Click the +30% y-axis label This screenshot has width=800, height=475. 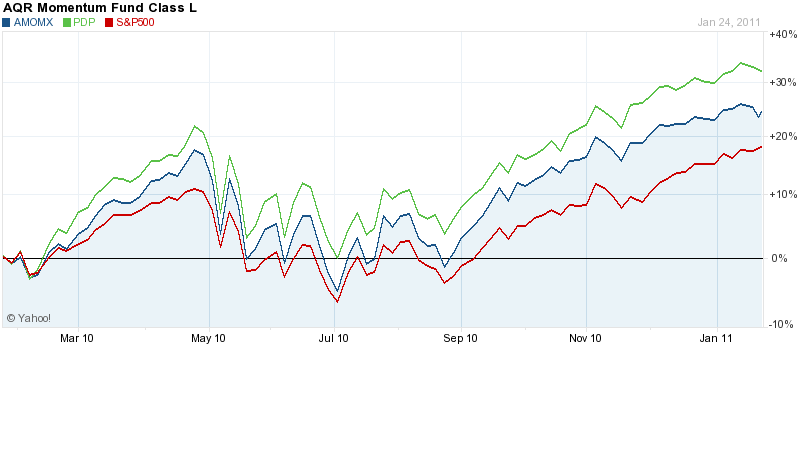[x=780, y=82]
